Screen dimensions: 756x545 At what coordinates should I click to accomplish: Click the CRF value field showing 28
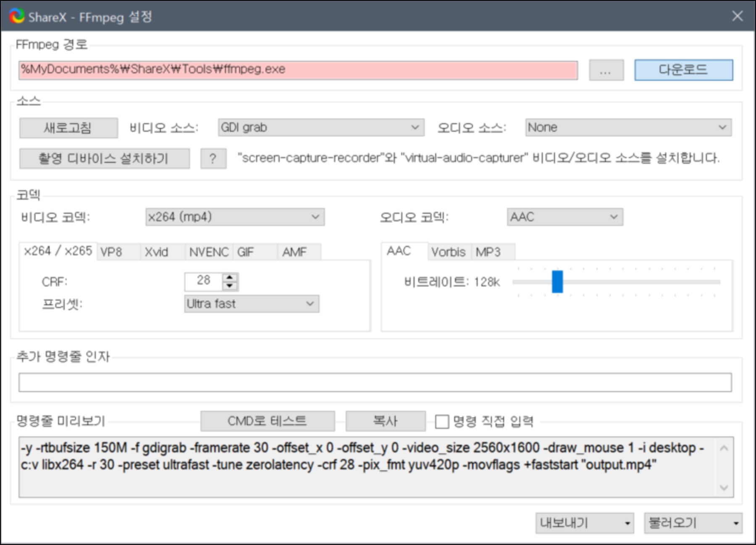(204, 282)
